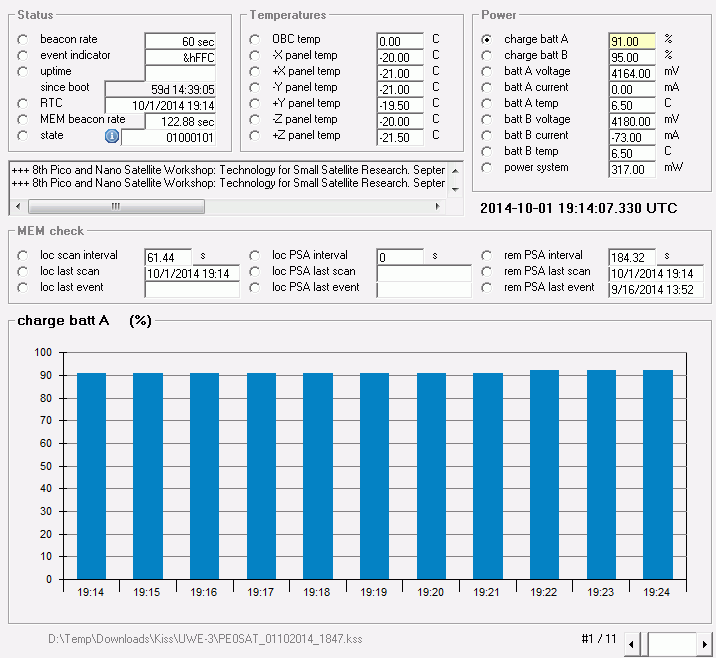Select the loc last scan radio button
716x658 pixels.
pos(22,272)
